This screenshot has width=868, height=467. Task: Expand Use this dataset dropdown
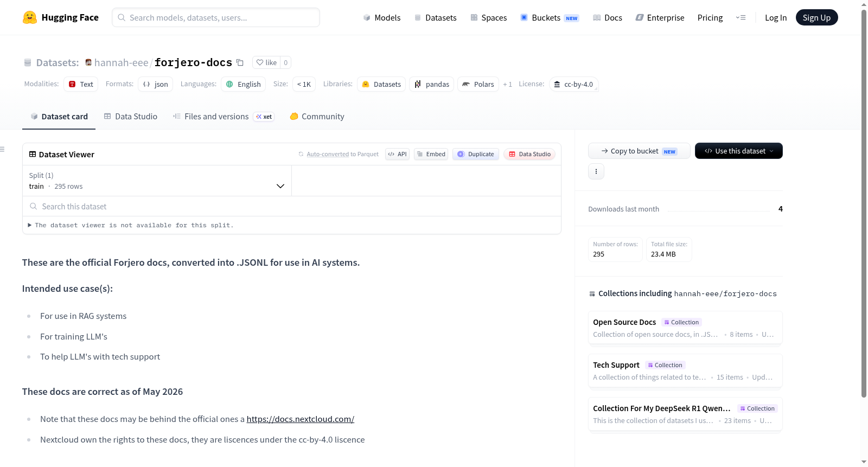click(738, 151)
